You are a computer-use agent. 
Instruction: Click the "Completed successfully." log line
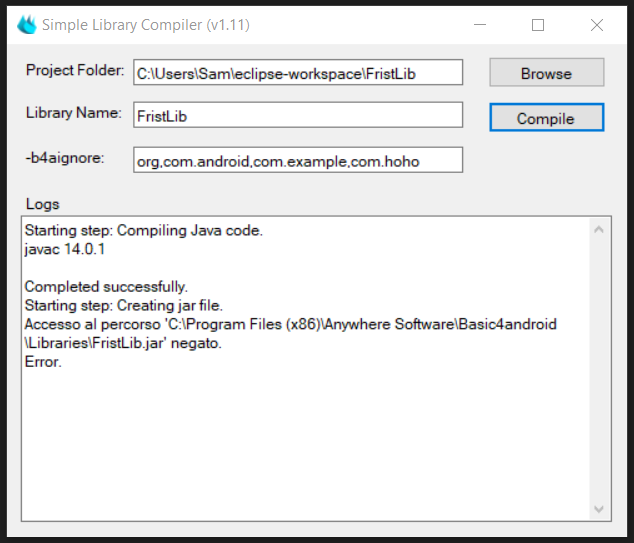[x=106, y=286]
